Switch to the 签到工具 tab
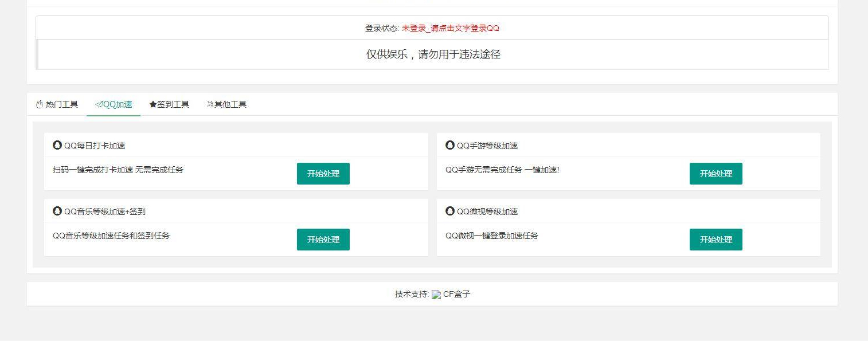Screen dimensions: 868x341 coord(169,104)
